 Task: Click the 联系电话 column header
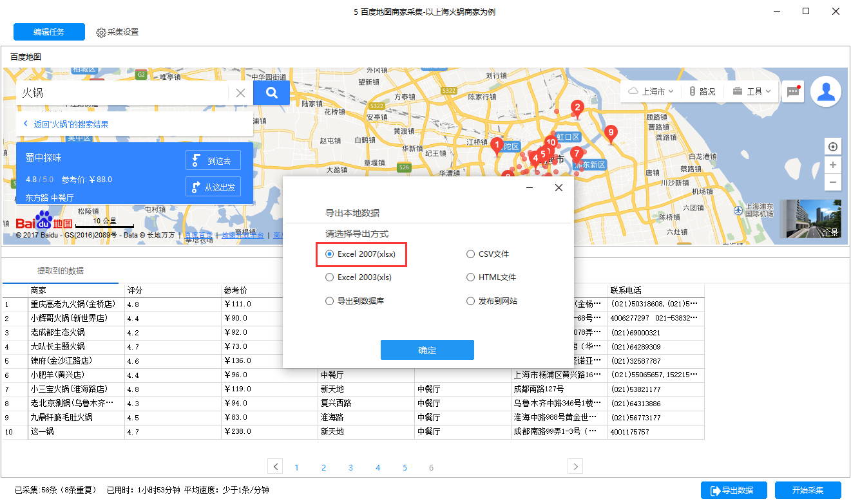(656, 290)
